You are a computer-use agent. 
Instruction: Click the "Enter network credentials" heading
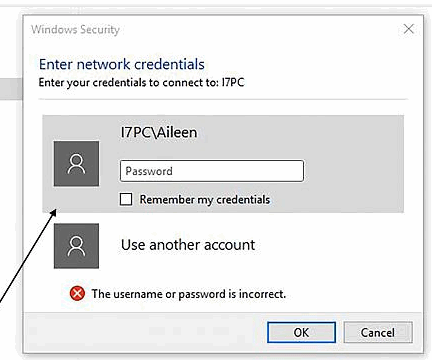click(122, 64)
